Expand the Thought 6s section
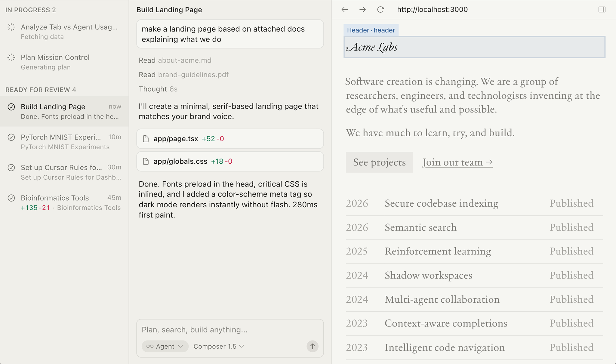 (x=158, y=89)
